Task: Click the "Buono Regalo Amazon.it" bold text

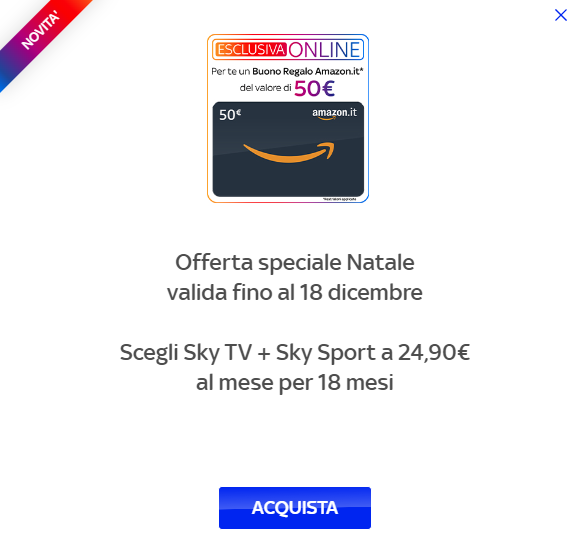Action: click(x=307, y=71)
